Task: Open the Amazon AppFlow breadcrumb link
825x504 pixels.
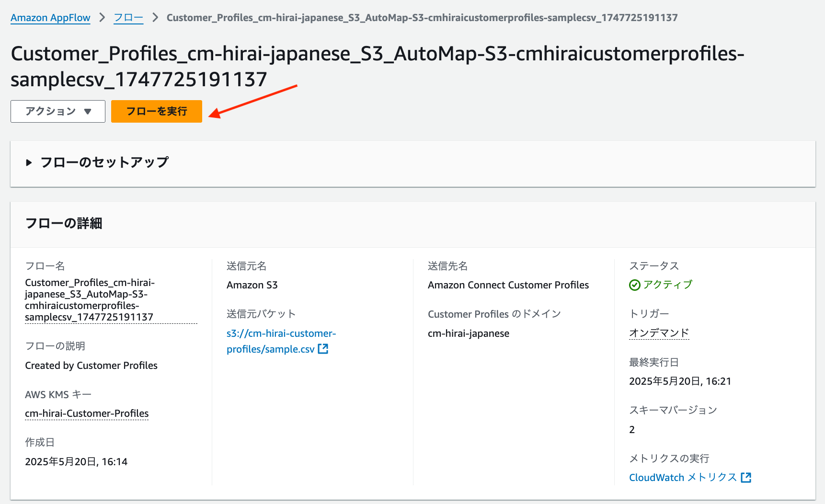Action: tap(50, 18)
